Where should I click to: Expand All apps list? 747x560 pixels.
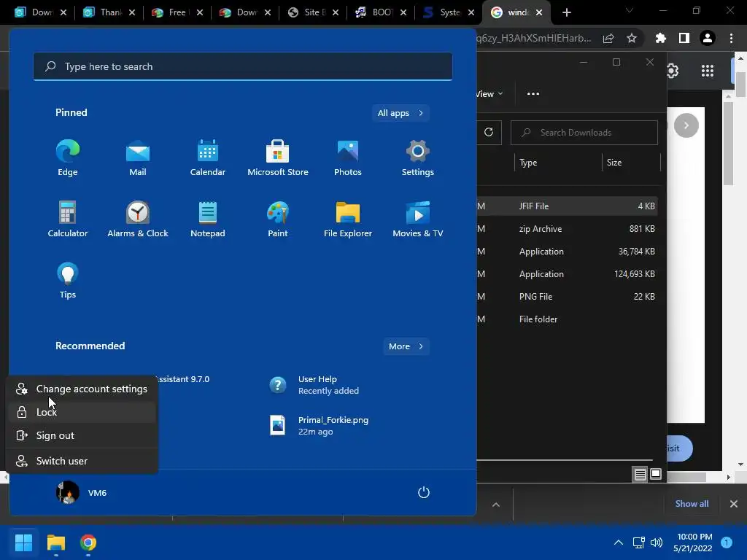click(400, 113)
